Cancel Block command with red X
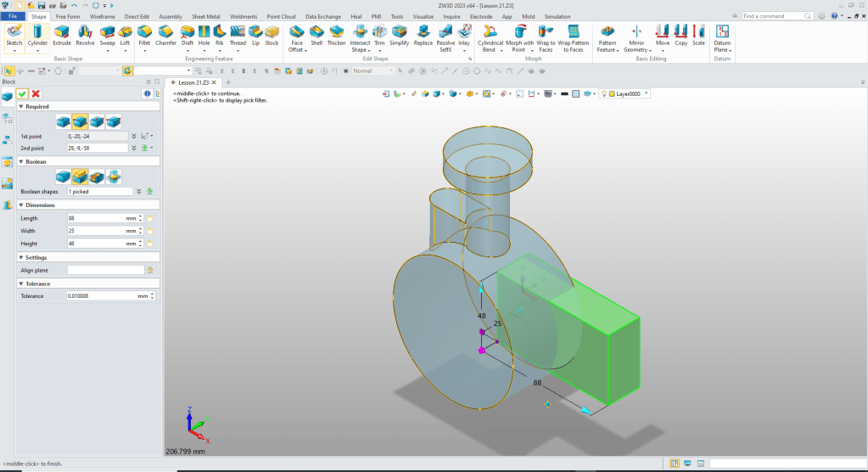868x472 pixels. coord(36,93)
